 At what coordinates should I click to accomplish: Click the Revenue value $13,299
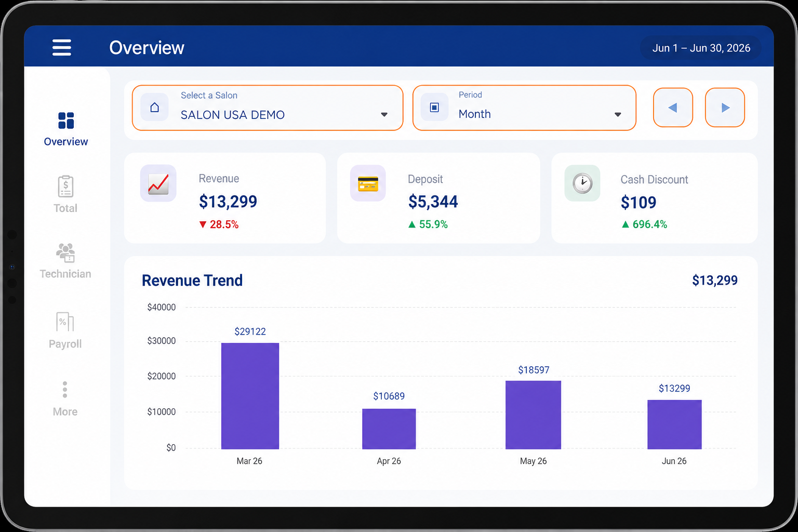[x=228, y=202]
